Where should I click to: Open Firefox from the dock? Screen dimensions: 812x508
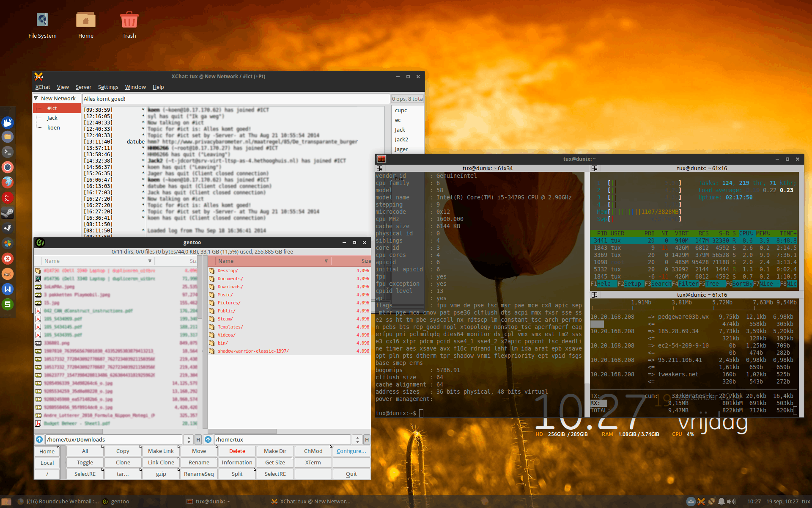8,182
